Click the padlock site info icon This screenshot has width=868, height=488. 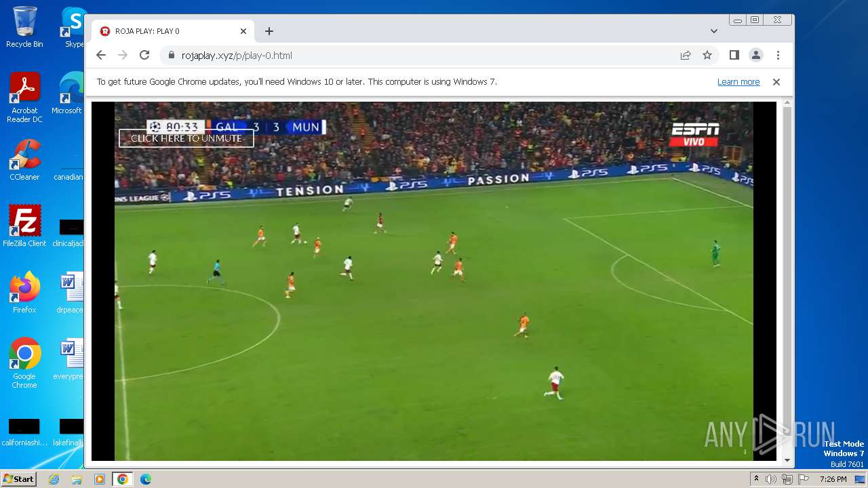tap(171, 56)
